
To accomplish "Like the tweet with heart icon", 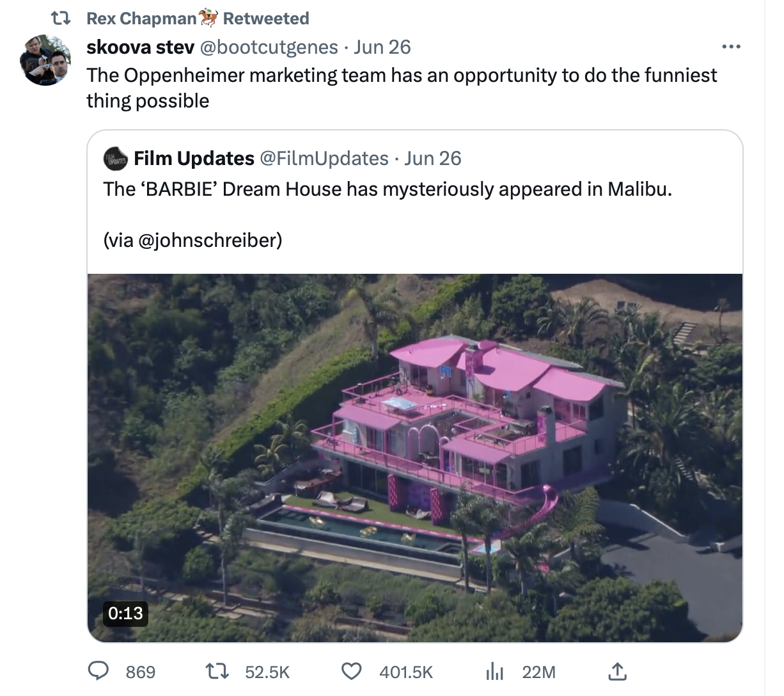I will click(350, 671).
